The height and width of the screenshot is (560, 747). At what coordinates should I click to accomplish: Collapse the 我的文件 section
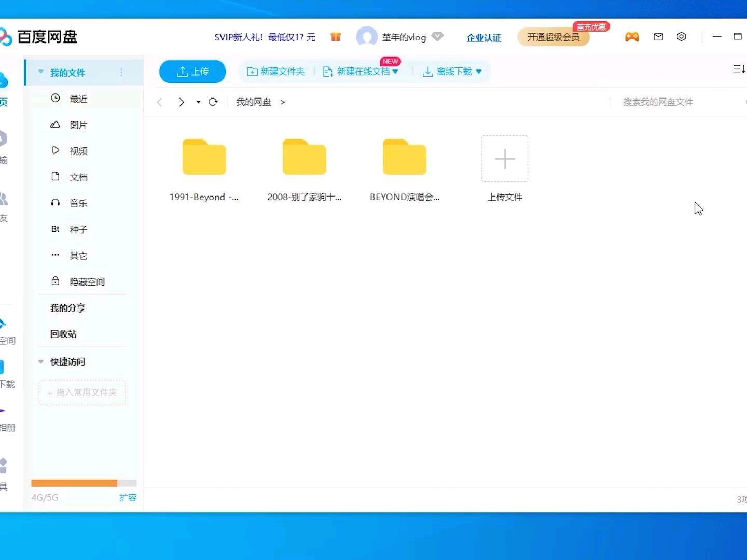(x=40, y=72)
